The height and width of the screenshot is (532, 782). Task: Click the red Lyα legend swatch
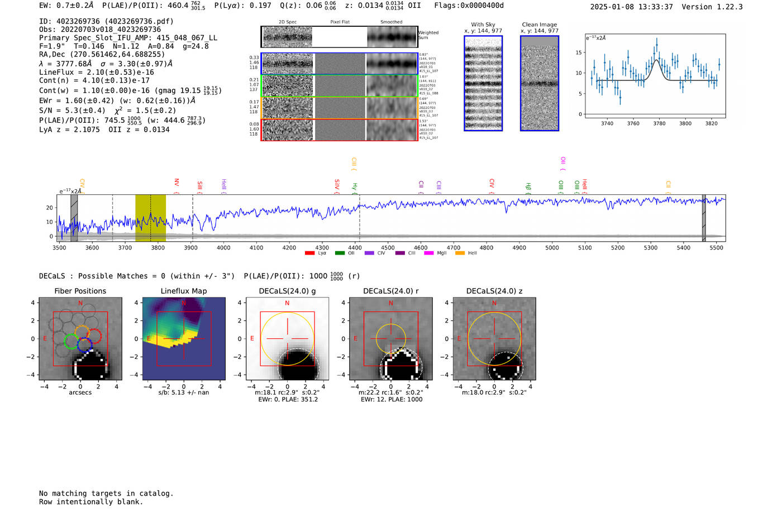[x=310, y=253]
